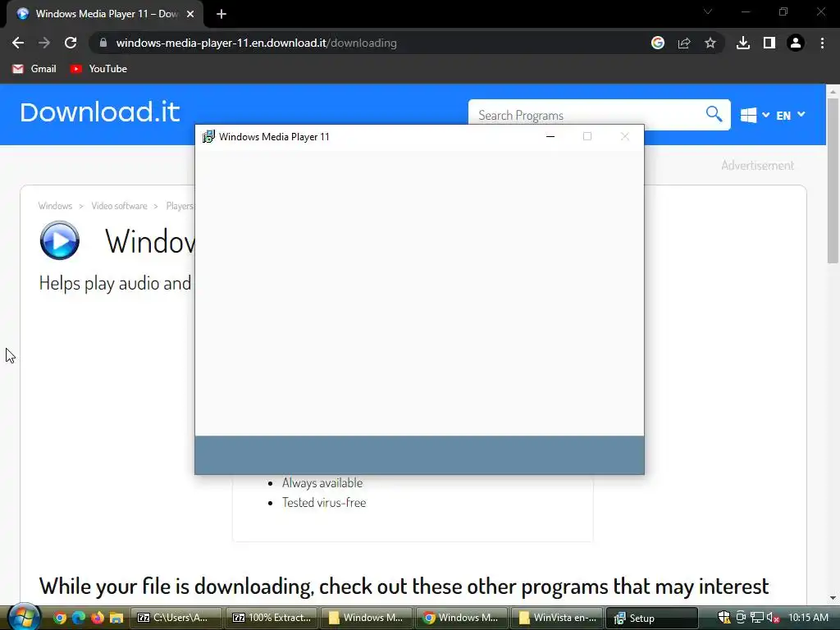Go back with the browser back arrow
This screenshot has height=630, width=840.
tap(18, 43)
